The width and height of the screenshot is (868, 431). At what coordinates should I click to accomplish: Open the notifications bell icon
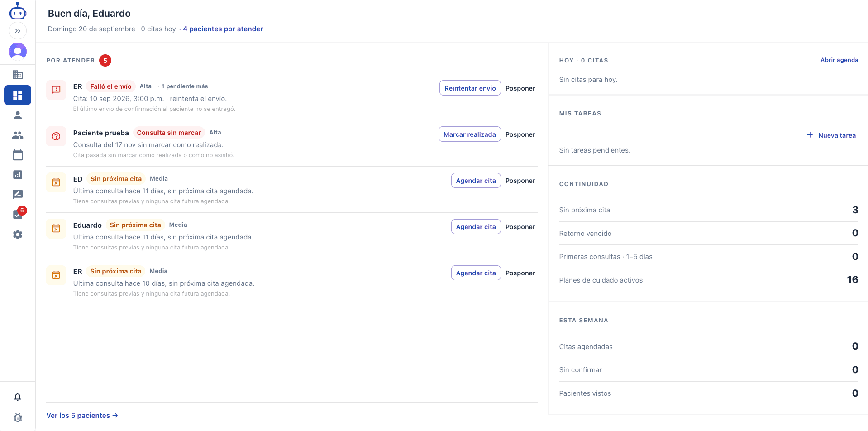[18, 397]
